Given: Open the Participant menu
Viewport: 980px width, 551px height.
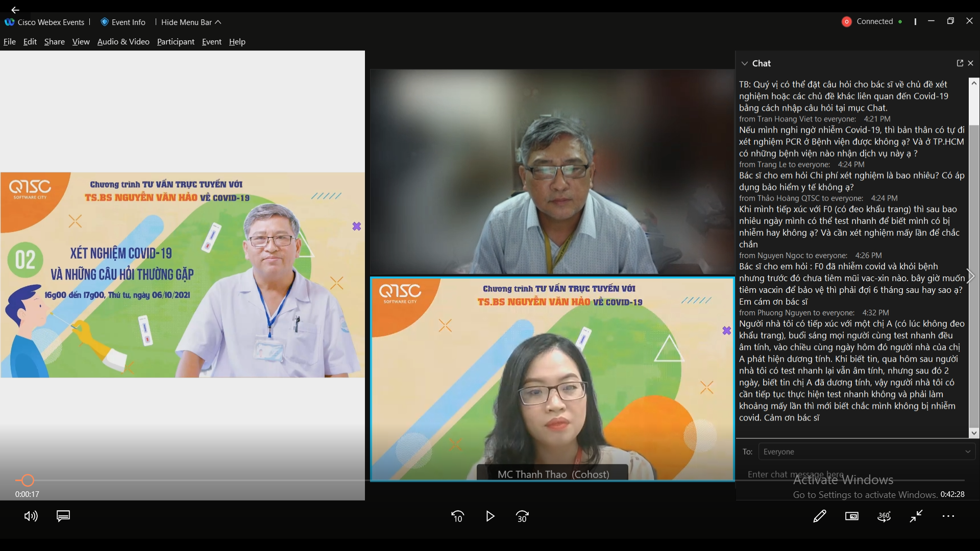Looking at the screenshot, I should [176, 41].
